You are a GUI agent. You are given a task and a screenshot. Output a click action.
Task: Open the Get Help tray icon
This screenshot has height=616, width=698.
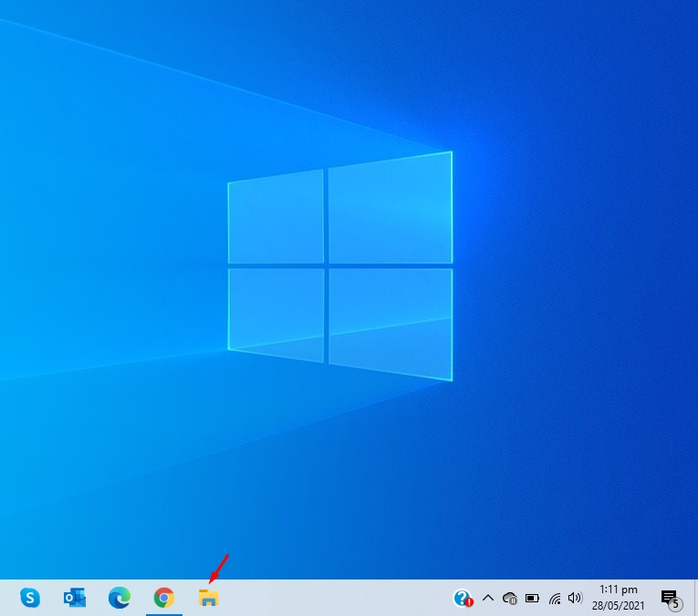pos(463,598)
